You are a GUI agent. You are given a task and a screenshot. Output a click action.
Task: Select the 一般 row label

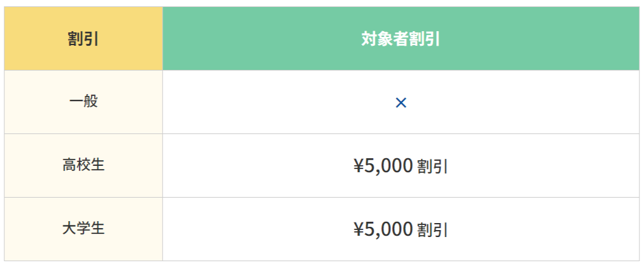click(83, 101)
